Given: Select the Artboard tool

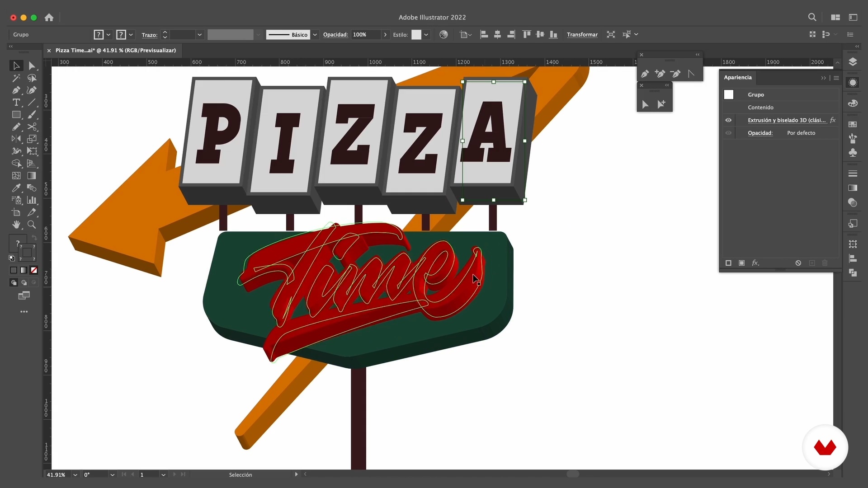Looking at the screenshot, I should pos(16,212).
